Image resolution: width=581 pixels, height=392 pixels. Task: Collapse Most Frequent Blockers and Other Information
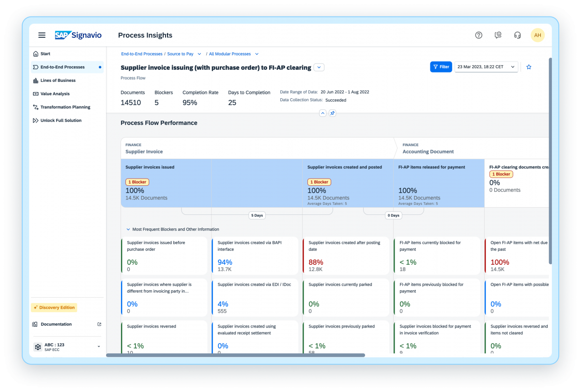click(128, 229)
